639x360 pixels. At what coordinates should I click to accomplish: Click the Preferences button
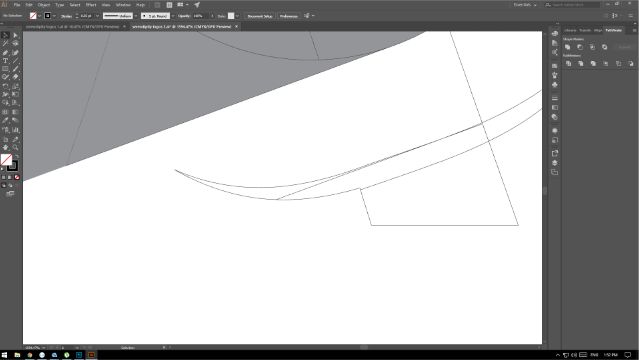(289, 16)
